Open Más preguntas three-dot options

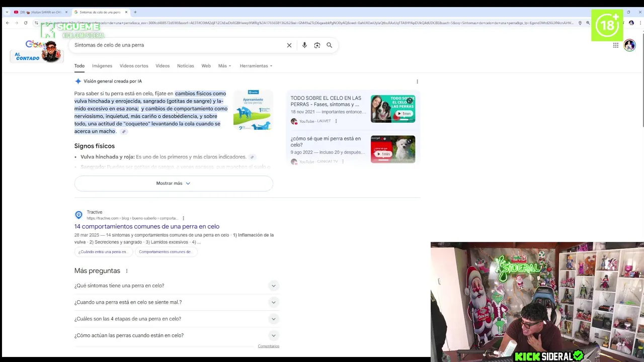click(127, 271)
